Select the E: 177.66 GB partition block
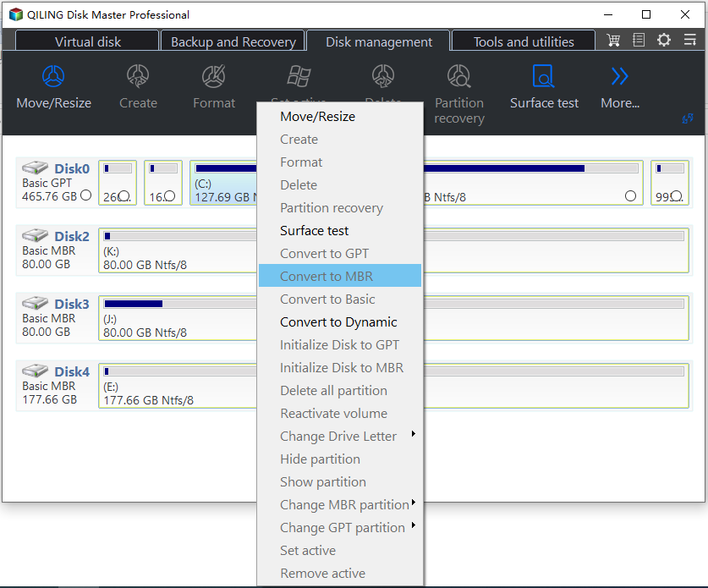 pos(178,386)
